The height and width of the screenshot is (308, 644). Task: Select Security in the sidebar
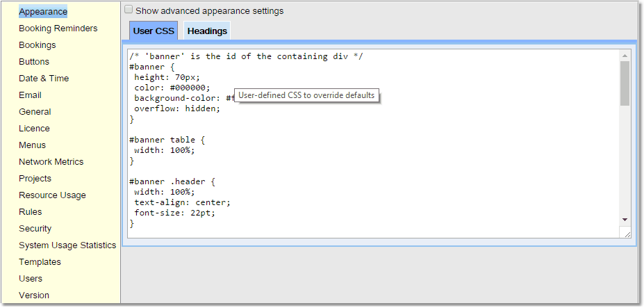coord(35,229)
